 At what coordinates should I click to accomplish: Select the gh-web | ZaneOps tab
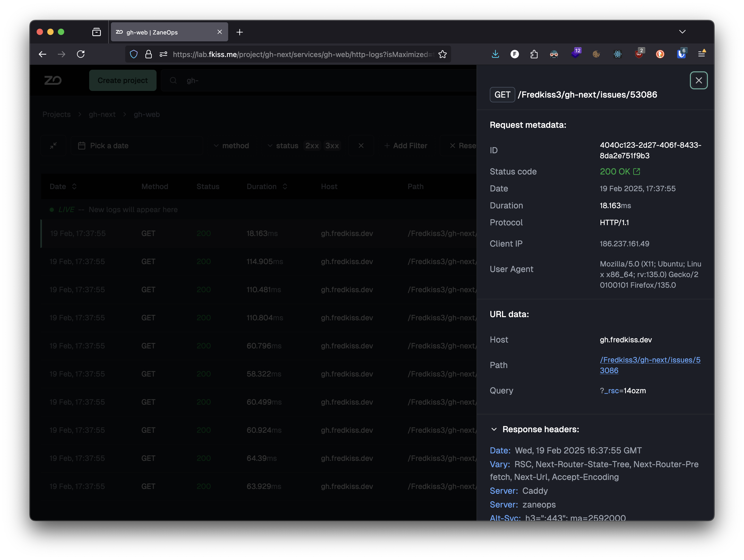(169, 32)
